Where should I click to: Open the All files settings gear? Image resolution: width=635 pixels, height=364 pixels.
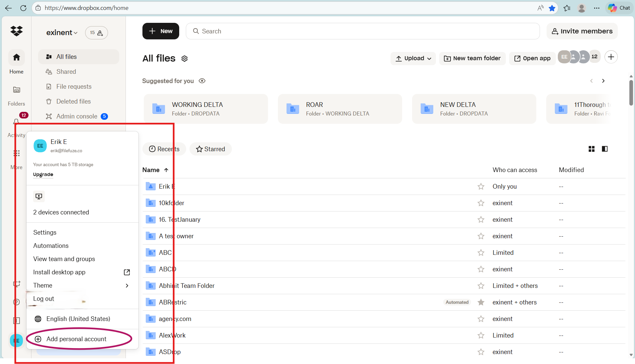tap(185, 58)
